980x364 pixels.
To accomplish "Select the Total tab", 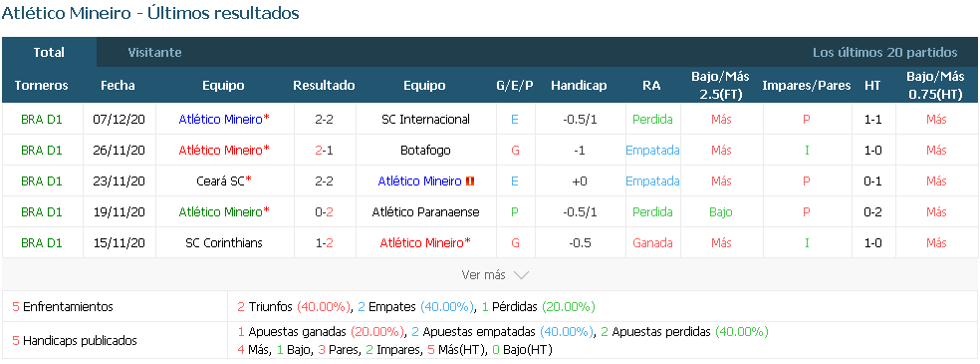I will (x=49, y=53).
